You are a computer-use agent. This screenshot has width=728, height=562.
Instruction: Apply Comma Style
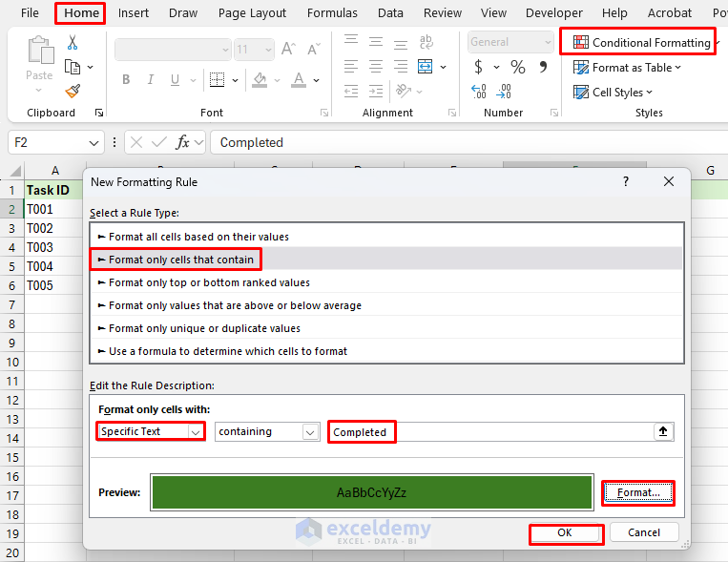coord(543,67)
